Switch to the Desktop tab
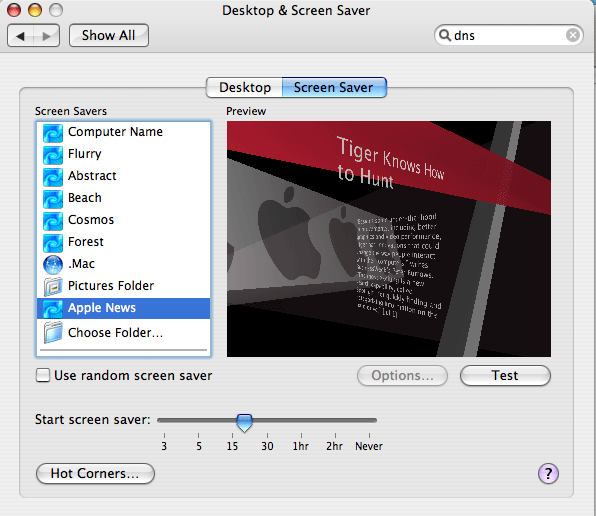Viewport: 596px width, 516px height. (x=244, y=87)
